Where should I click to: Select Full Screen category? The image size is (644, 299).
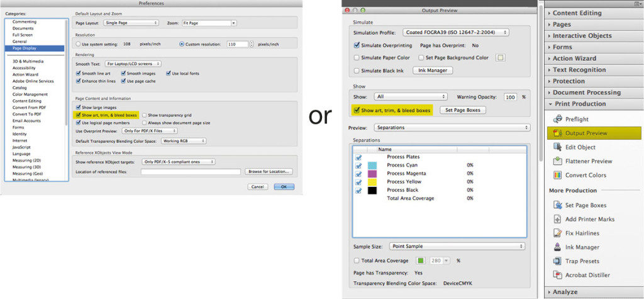tap(23, 35)
